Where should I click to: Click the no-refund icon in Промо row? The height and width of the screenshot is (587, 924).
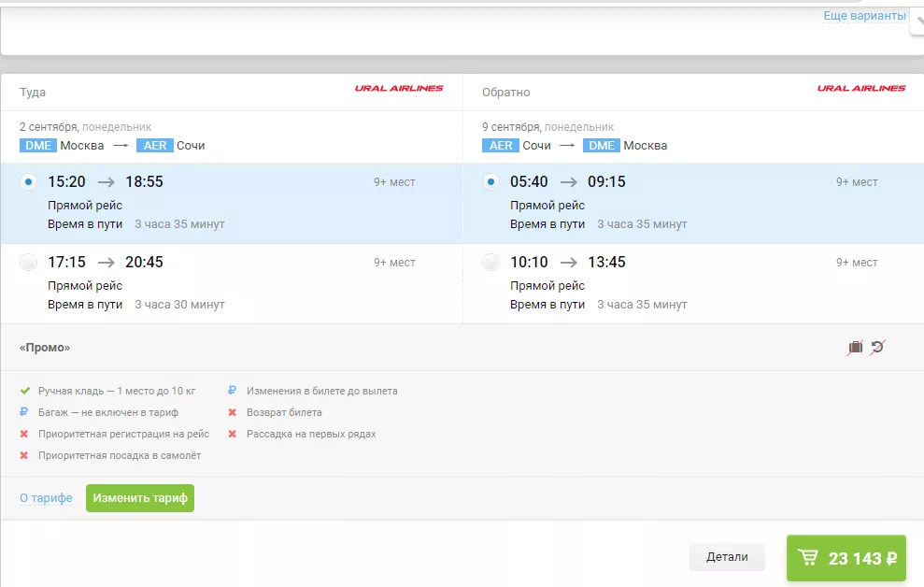[877, 348]
